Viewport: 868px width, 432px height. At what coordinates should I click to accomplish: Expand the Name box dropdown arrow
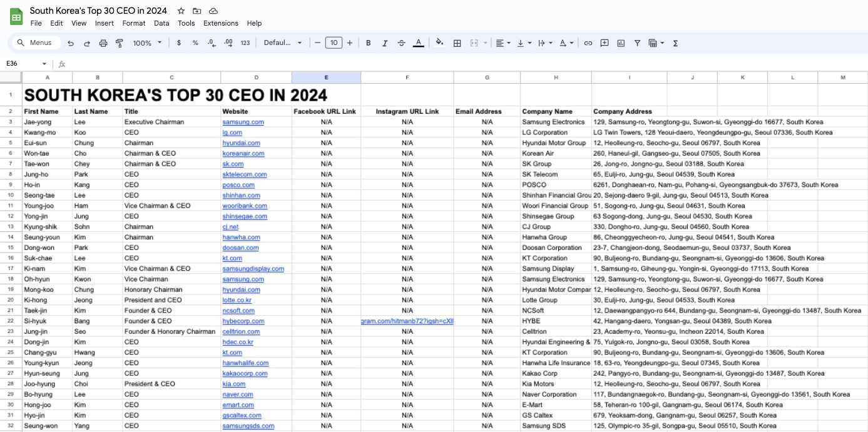pyautogui.click(x=44, y=64)
